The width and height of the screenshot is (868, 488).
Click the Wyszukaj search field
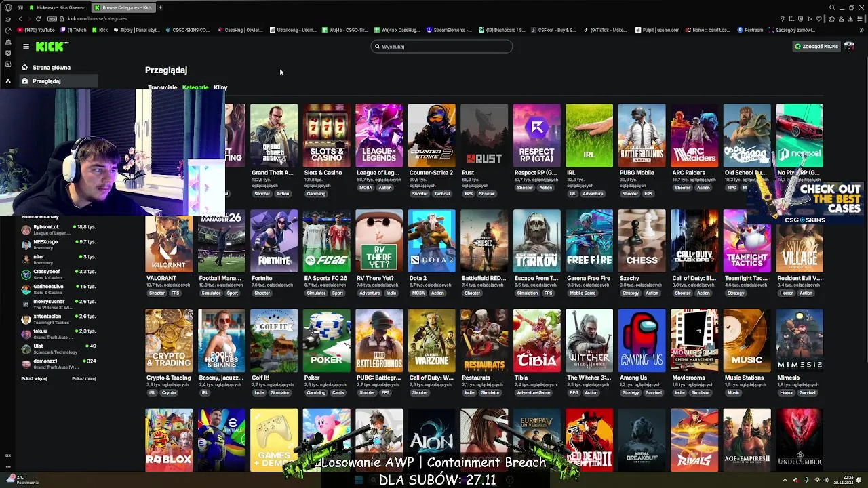tap(442, 47)
